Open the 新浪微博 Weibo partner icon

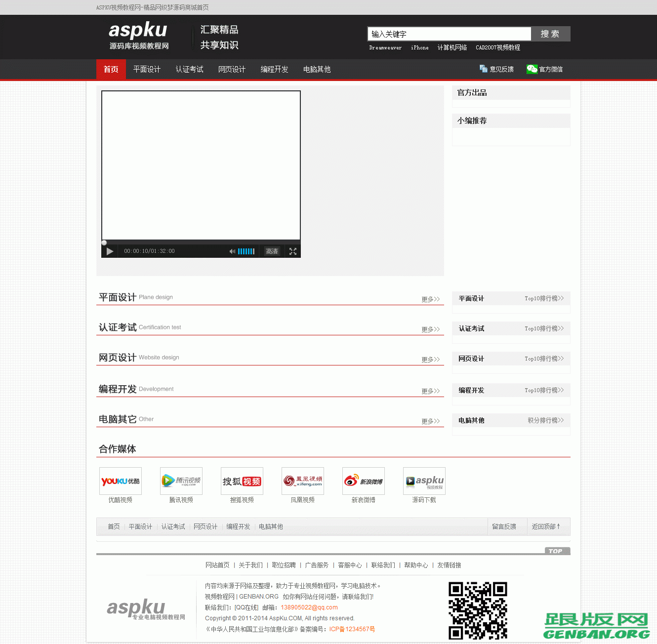click(363, 481)
